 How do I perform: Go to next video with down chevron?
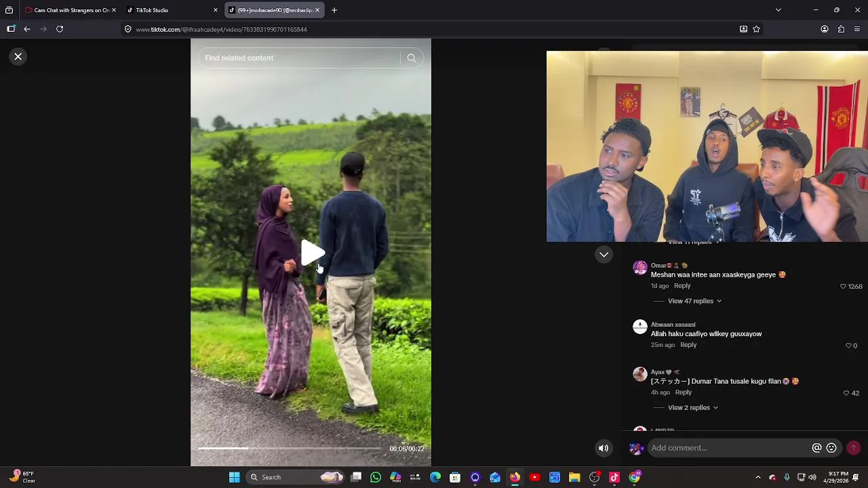click(604, 255)
